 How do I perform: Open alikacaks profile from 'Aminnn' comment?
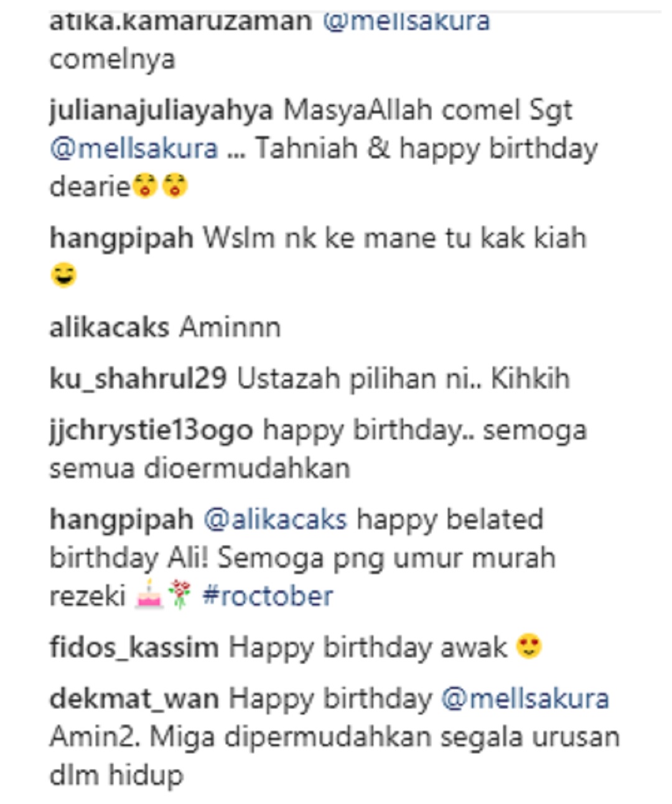pos(109,328)
